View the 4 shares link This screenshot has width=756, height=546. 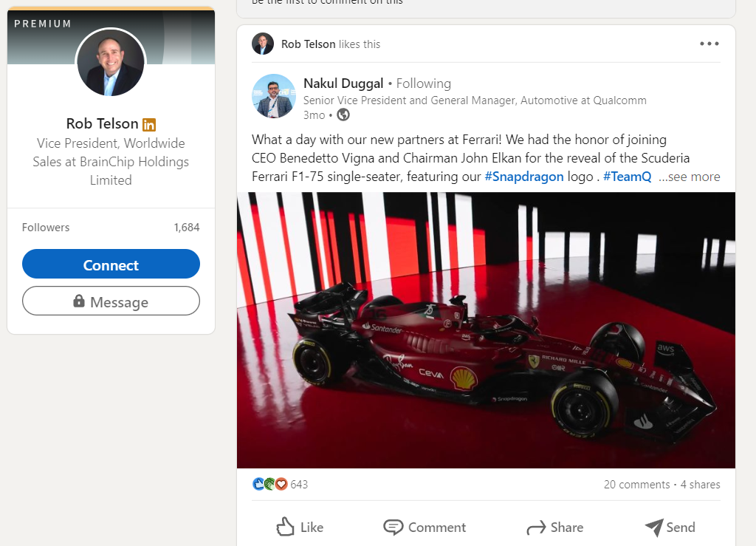pos(700,485)
